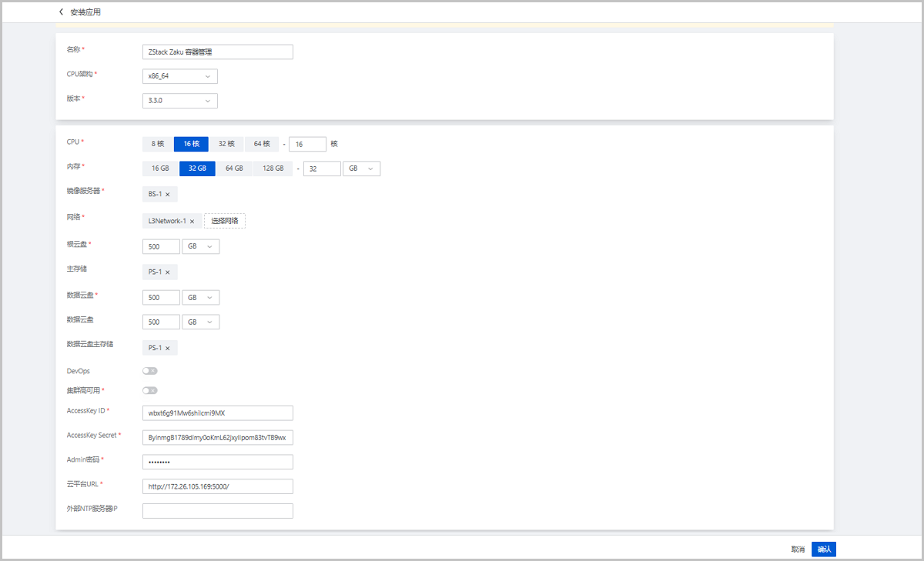The image size is (924, 561).
Task: Click the 取消 button
Action: 798,549
